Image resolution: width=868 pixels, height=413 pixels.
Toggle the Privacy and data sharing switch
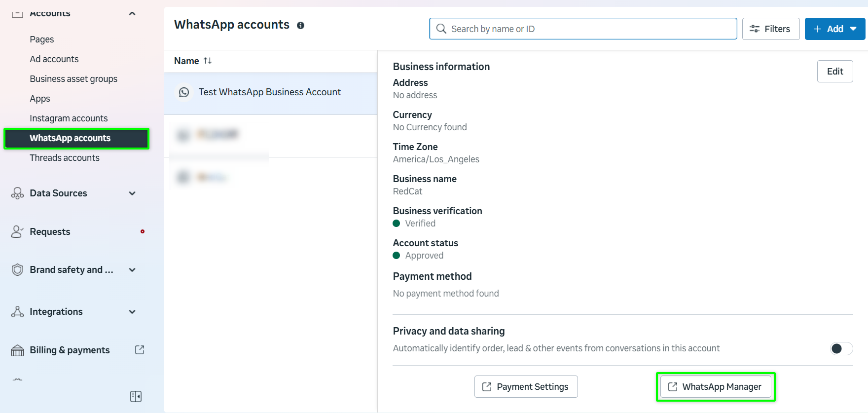coord(841,349)
